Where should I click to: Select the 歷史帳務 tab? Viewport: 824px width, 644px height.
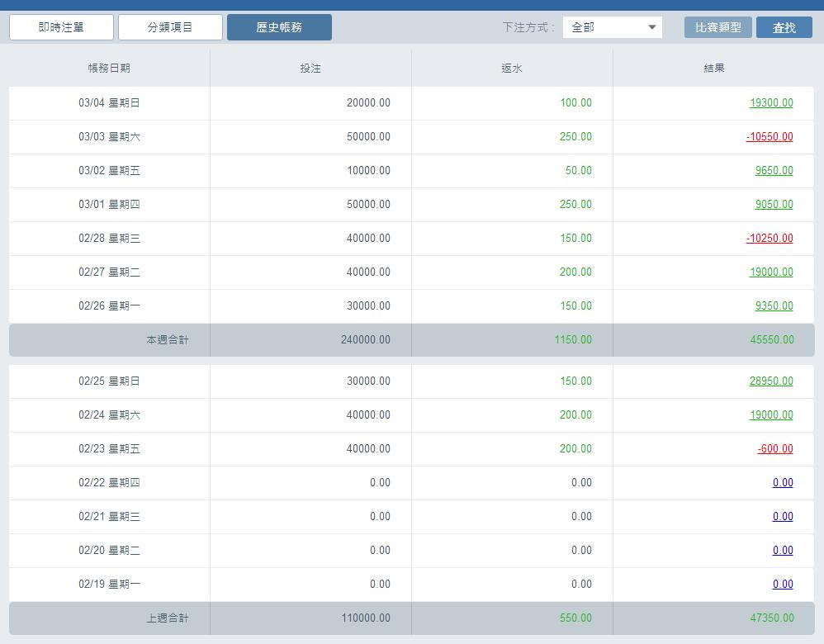coord(279,27)
